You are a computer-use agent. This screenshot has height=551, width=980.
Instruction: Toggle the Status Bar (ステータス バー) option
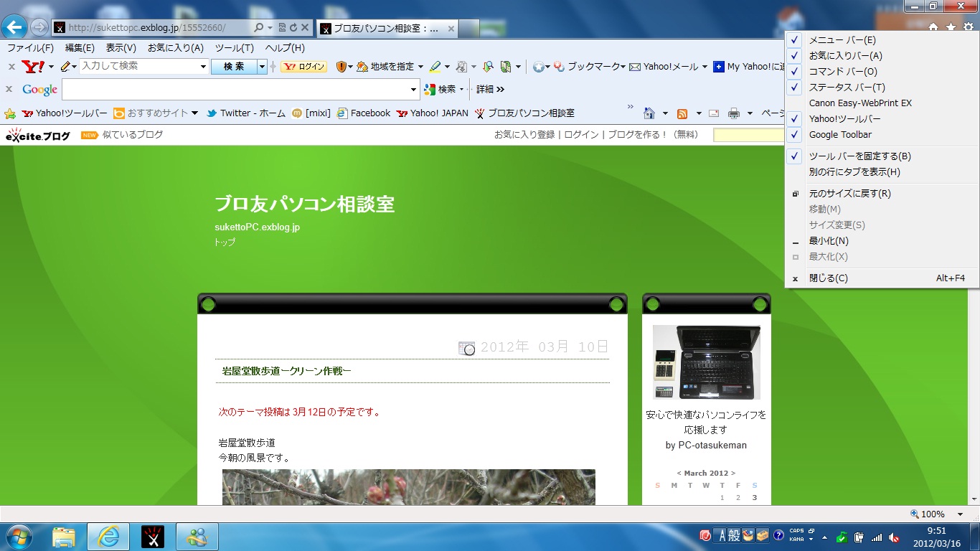[x=882, y=88]
